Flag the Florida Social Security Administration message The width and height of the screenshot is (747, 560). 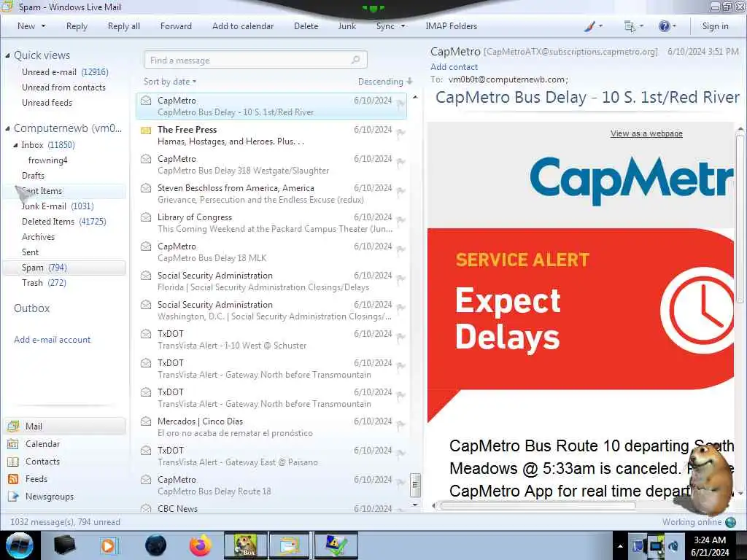coord(400,279)
